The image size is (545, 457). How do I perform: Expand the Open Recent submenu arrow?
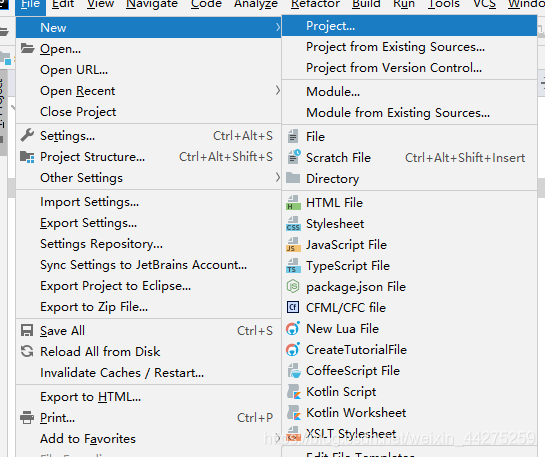pyautogui.click(x=277, y=90)
